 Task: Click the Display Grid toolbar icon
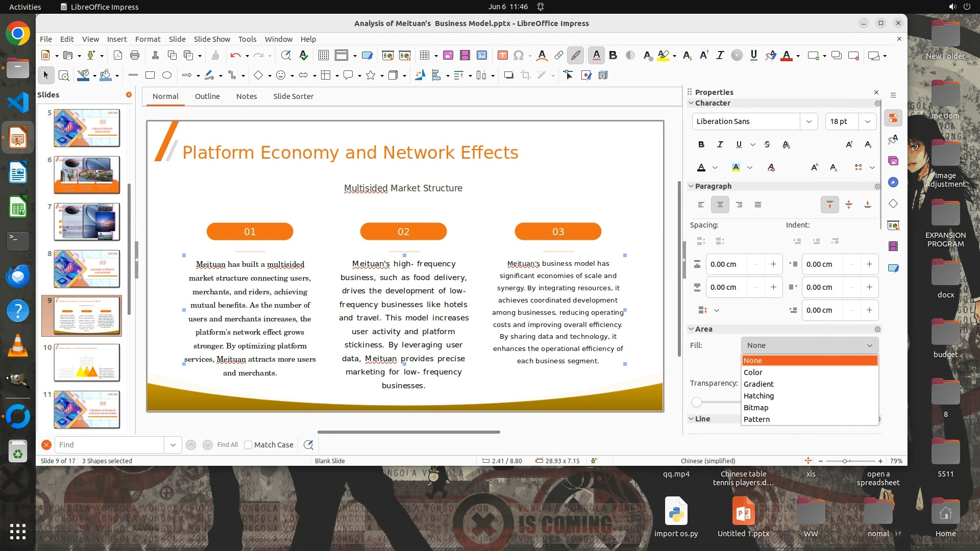pyautogui.click(x=323, y=56)
